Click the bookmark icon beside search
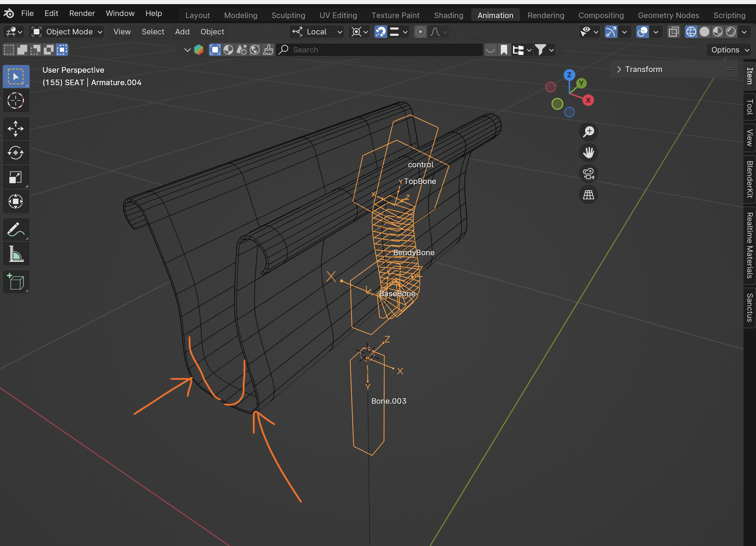This screenshot has width=756, height=546. tap(504, 50)
